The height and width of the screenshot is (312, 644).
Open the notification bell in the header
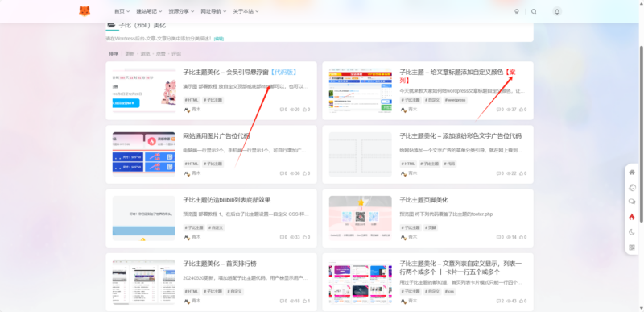pos(557,11)
